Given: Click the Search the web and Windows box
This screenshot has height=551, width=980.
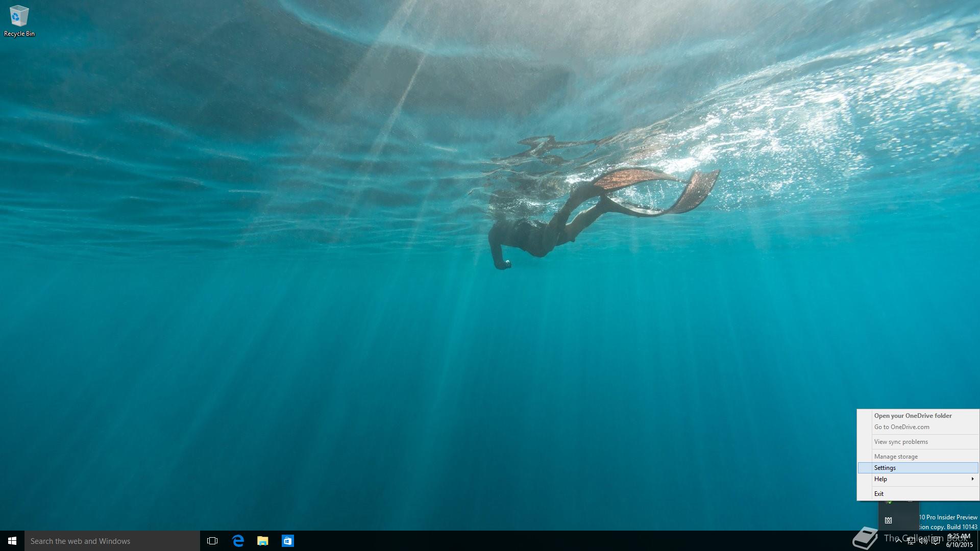Looking at the screenshot, I should (112, 541).
